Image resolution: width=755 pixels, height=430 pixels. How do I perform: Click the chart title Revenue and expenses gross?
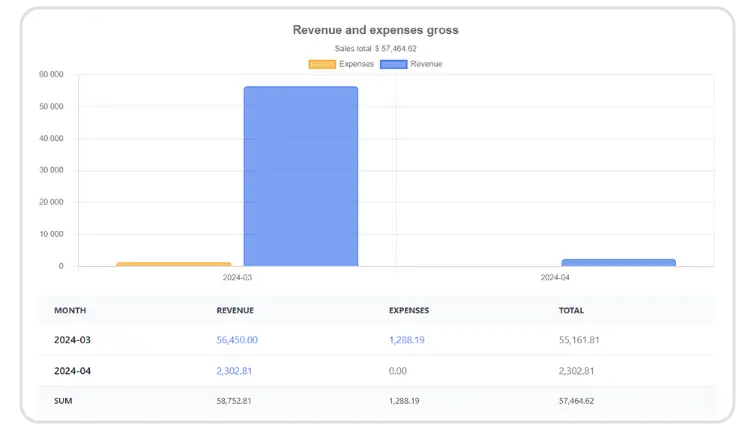pos(376,30)
